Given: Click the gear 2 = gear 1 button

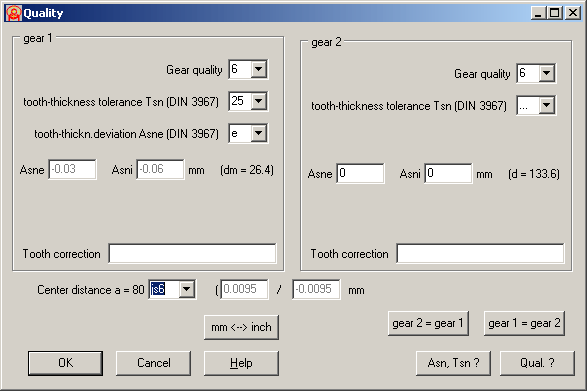Looking at the screenshot, I should pos(428,323).
